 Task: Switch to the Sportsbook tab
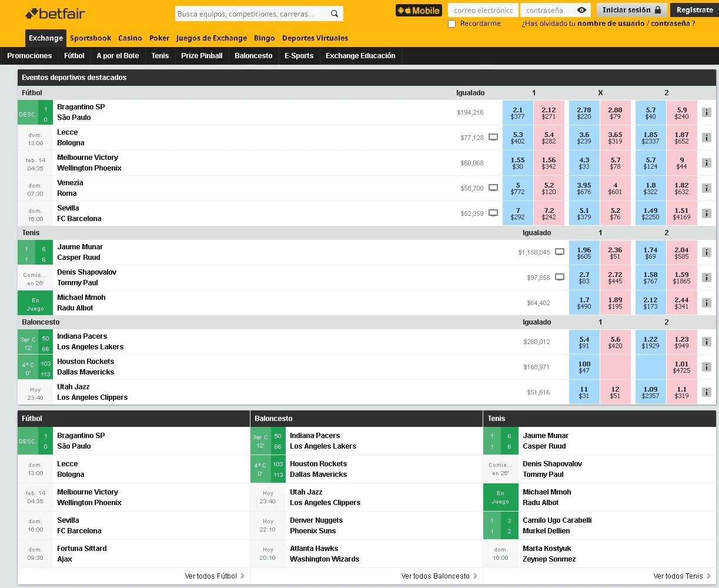tap(91, 38)
